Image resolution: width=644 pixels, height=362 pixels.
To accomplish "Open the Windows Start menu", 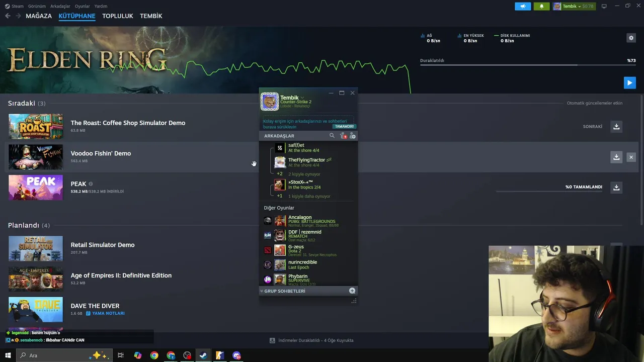I will click(x=8, y=355).
